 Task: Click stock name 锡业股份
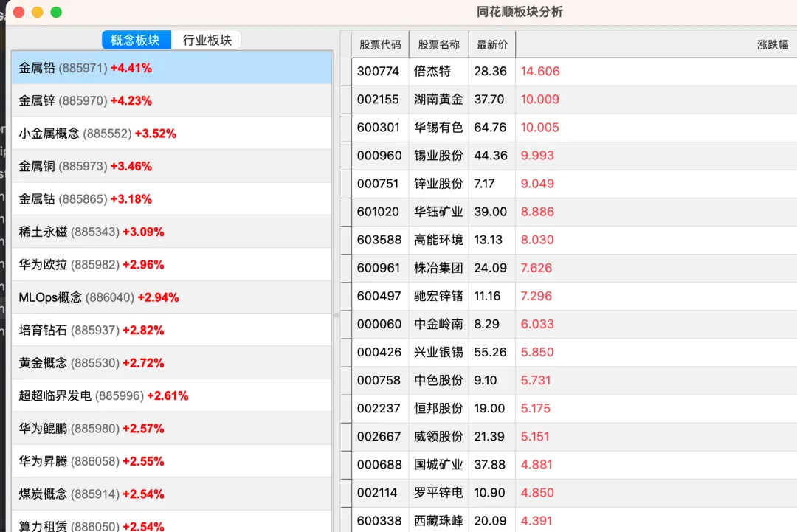click(438, 156)
